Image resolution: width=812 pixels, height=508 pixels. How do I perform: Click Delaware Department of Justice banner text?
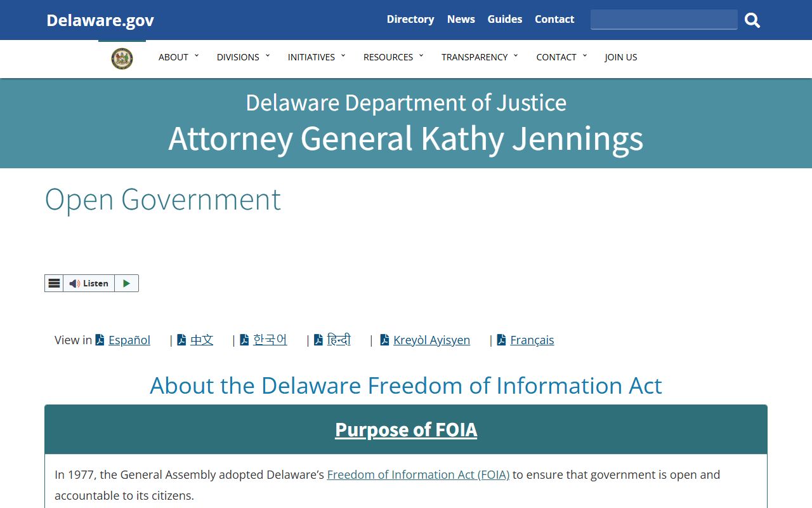pyautogui.click(x=406, y=103)
